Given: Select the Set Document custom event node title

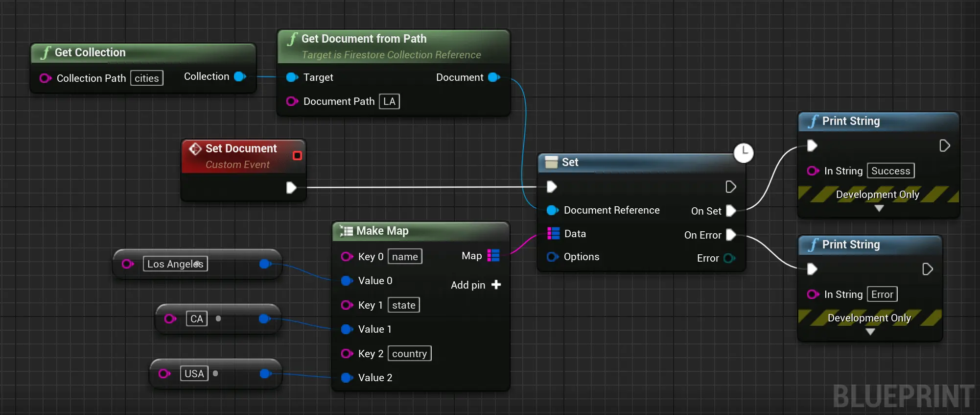Looking at the screenshot, I should pos(241,148).
